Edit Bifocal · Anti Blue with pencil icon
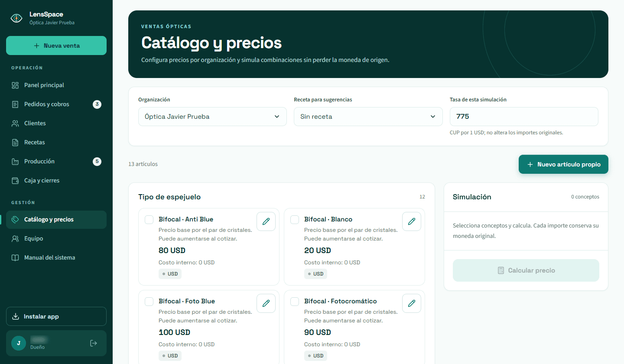 (x=266, y=221)
